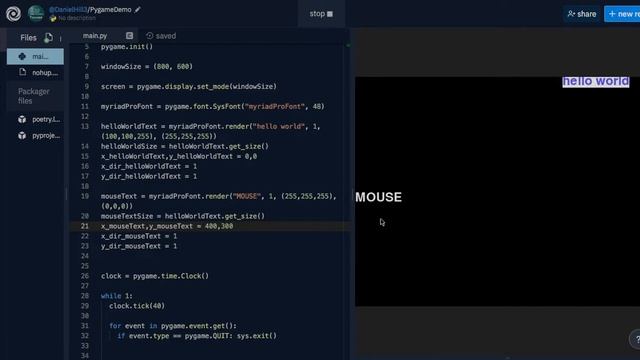Click the document icon beside nohup file

click(x=22, y=72)
